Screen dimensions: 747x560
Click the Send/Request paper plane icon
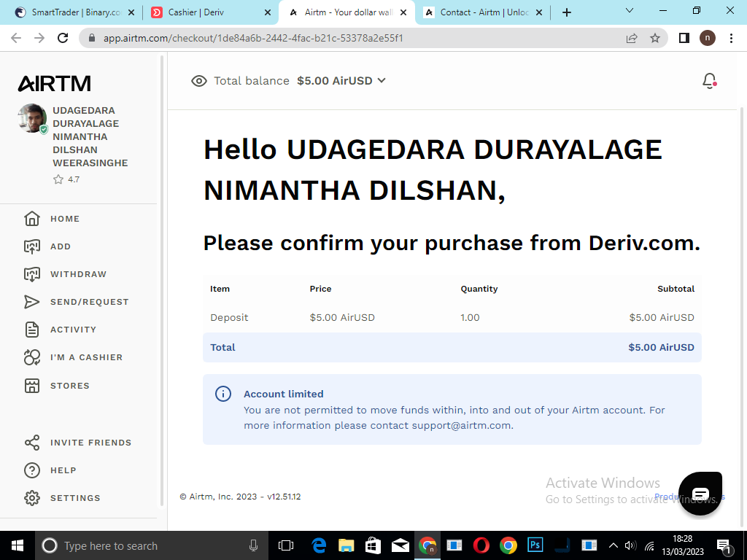tap(31, 302)
